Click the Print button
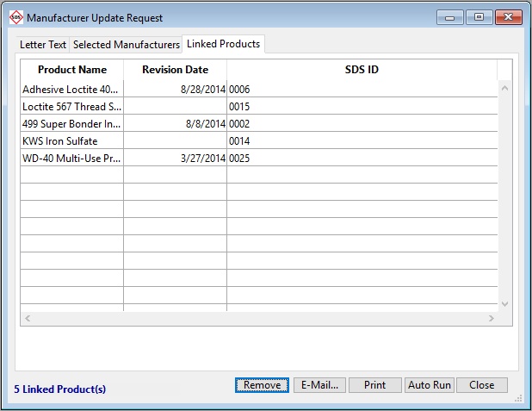Image resolution: width=532 pixels, height=411 pixels. pyautogui.click(x=374, y=385)
